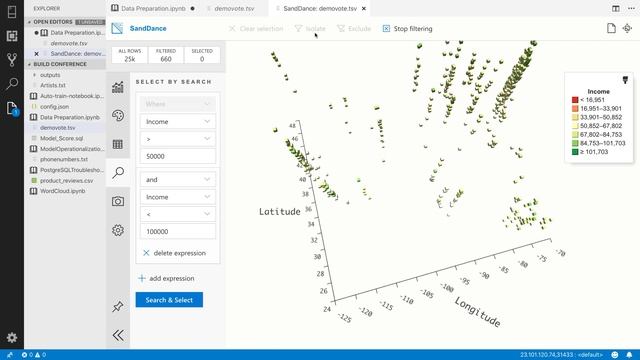Switch to SandDance: demovote.tsv tab
The image size is (640, 360).
(320, 8)
